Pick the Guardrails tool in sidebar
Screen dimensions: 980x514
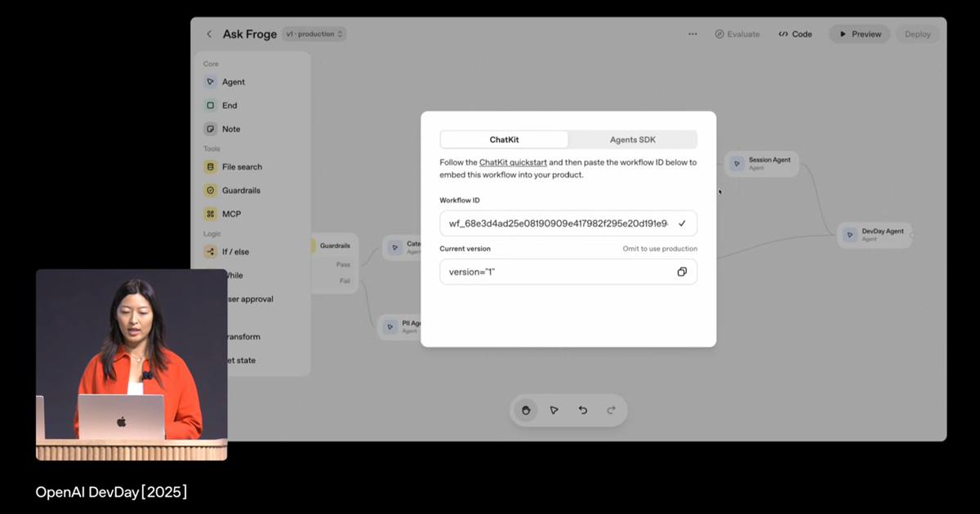[x=241, y=190]
